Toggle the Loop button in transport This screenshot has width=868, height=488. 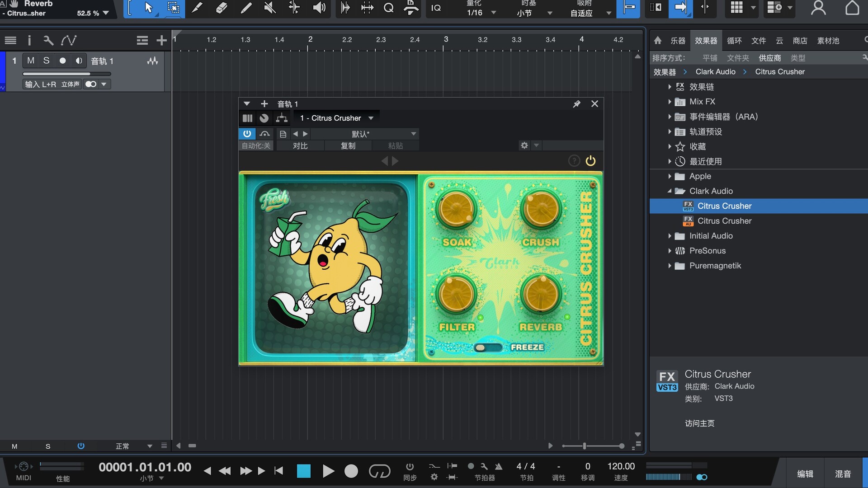[x=379, y=471]
